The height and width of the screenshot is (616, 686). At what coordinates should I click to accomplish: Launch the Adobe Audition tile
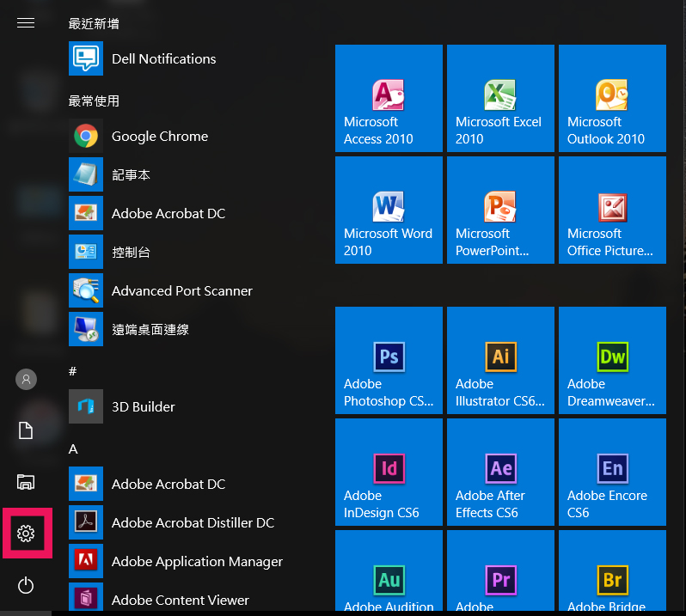(x=389, y=570)
